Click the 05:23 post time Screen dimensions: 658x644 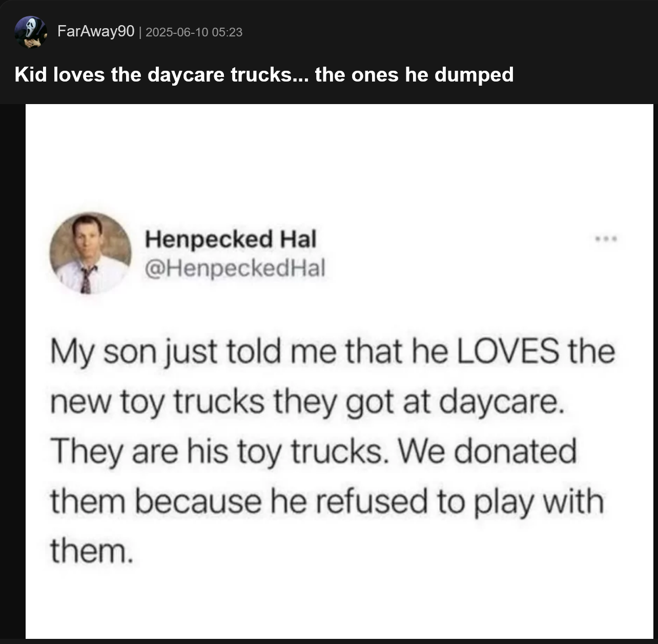[227, 32]
